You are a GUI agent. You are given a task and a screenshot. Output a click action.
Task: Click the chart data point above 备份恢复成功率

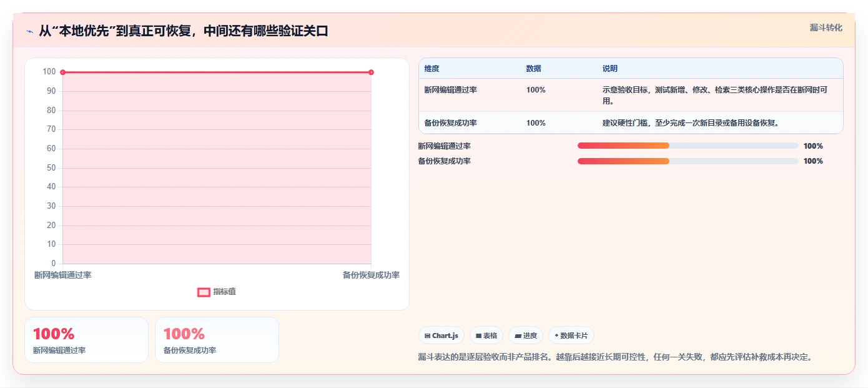371,72
